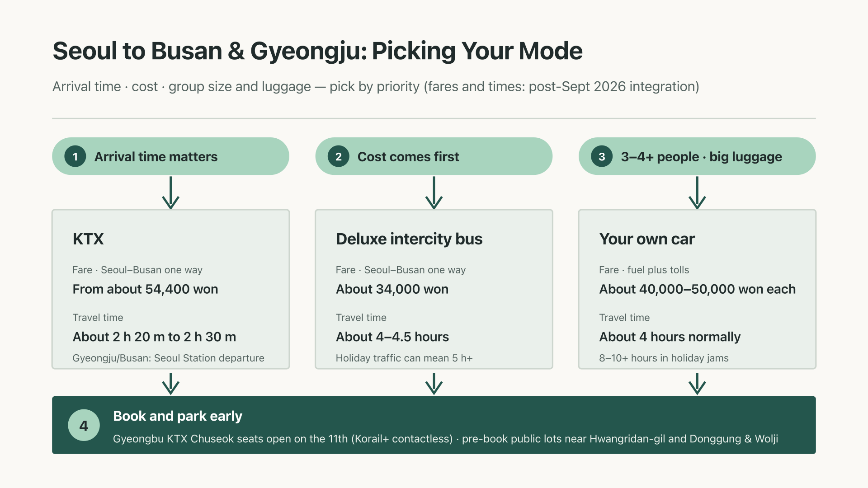Screen dimensions: 868x488
Task: Click the 'Fare · fuel plus tolls' label
Action: (644, 270)
